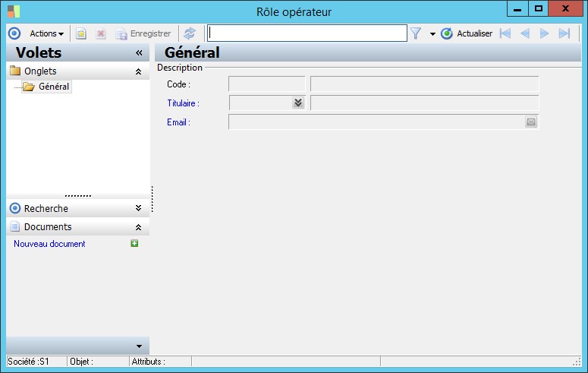Image resolution: width=588 pixels, height=373 pixels.
Task: Click the Recherche section header icon
Action: click(15, 208)
